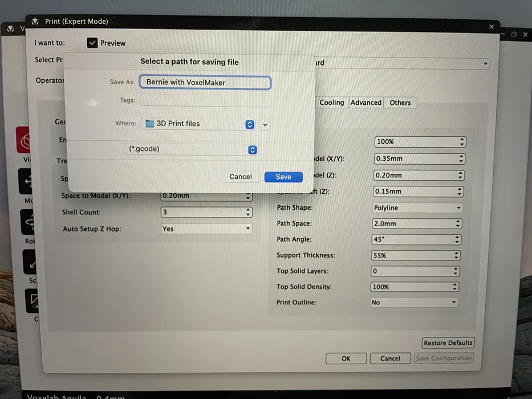Select the Rotate tool icon

coord(29,222)
